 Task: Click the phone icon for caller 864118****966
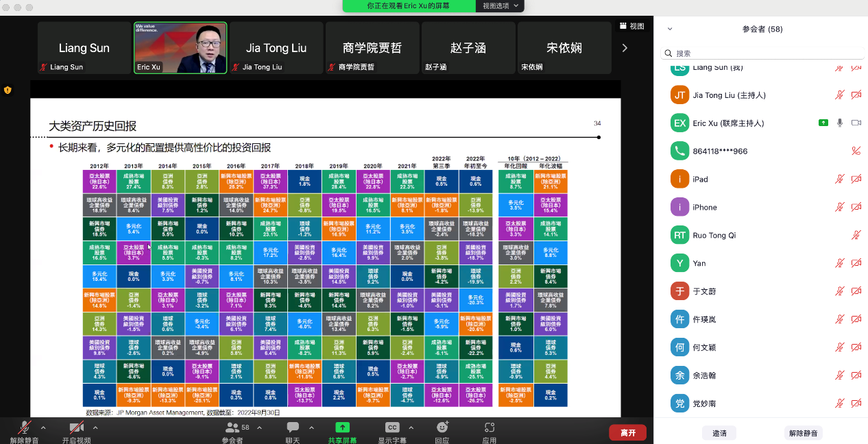(x=679, y=151)
